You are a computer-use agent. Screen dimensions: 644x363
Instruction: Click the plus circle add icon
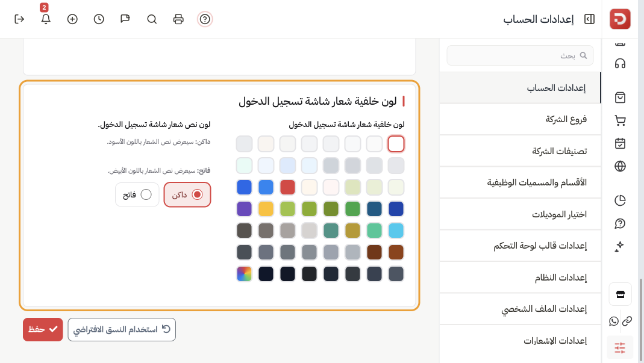(72, 19)
